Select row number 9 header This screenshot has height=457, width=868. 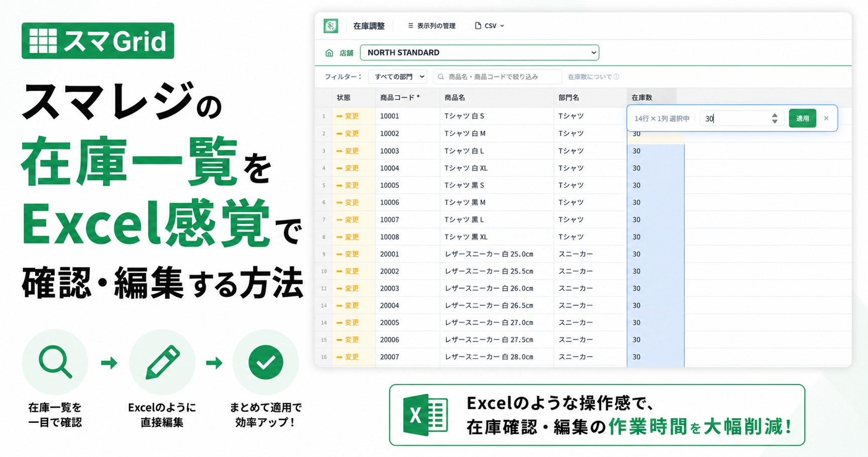click(x=324, y=254)
